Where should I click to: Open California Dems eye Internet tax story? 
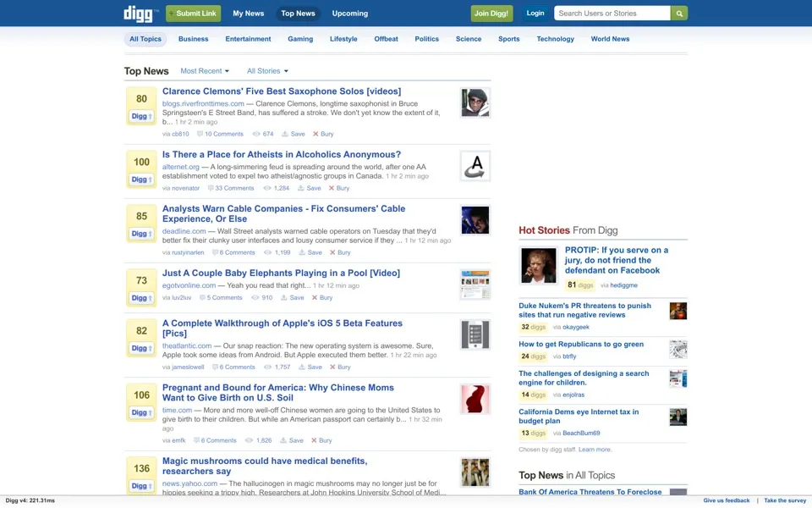[579, 417]
